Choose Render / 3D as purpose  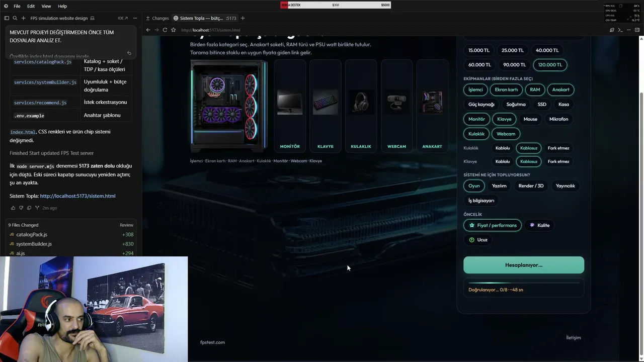531,186
